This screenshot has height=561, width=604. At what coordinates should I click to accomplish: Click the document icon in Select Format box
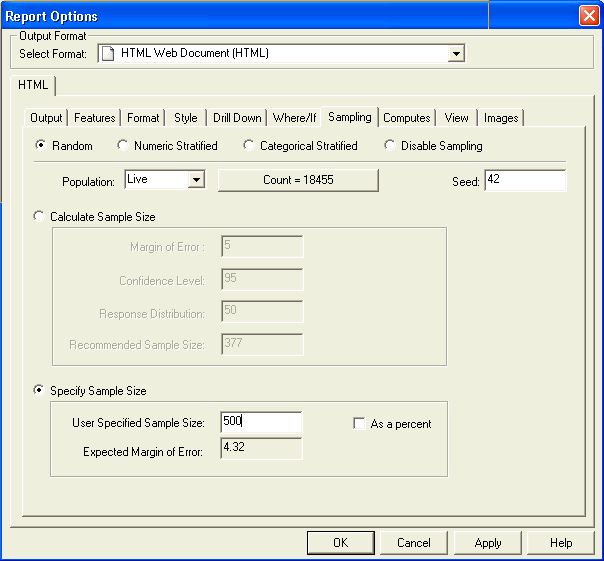click(108, 54)
